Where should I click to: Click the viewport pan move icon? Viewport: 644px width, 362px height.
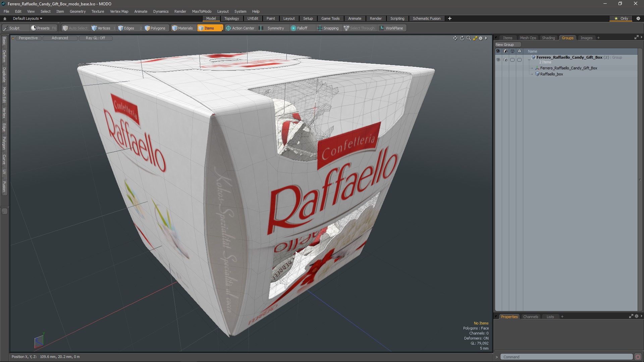click(x=455, y=38)
